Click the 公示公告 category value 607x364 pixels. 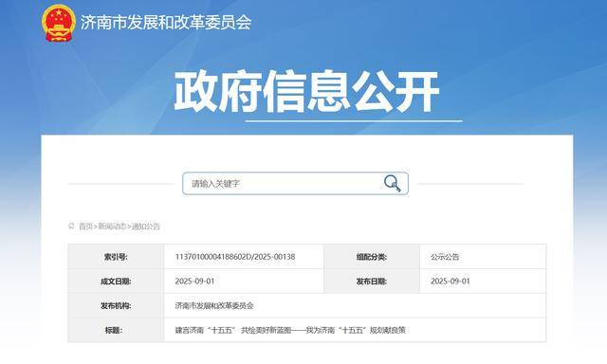coord(445,257)
